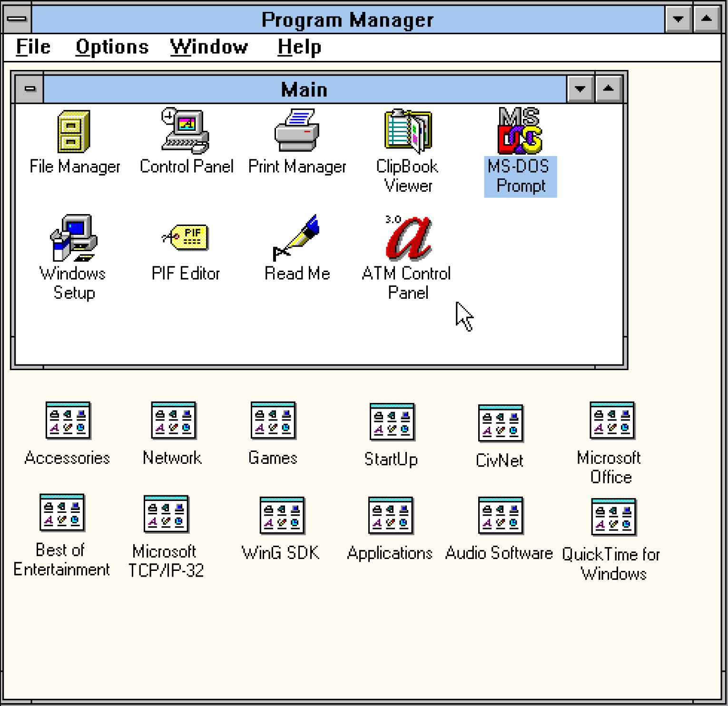
Task: Select the Read Me icon
Action: pyautogui.click(x=296, y=237)
